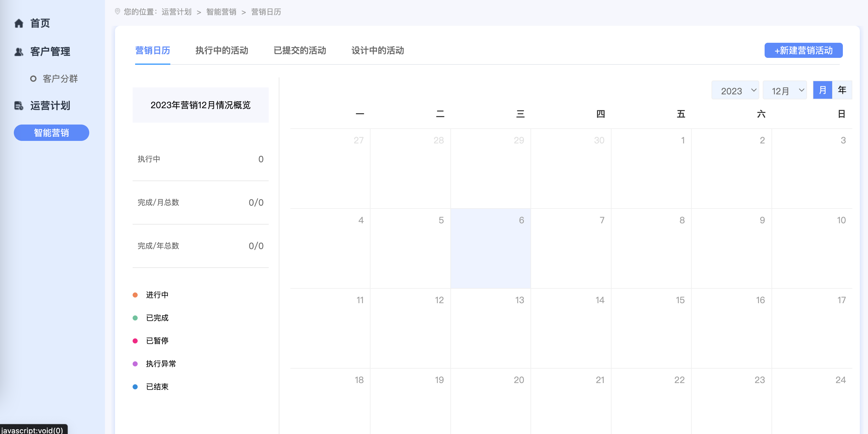Image resolution: width=868 pixels, height=434 pixels.
Task: Click the 2023年营销12月情况概览 header
Action: [x=201, y=105]
